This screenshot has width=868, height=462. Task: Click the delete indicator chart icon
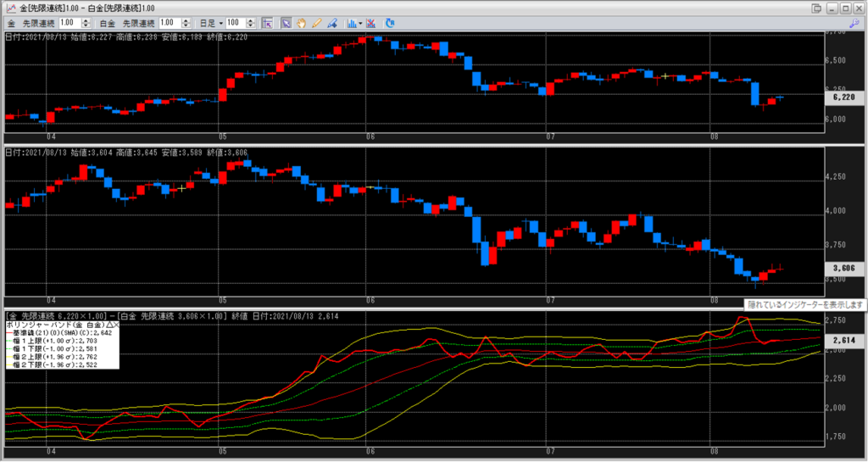pyautogui.click(x=371, y=22)
